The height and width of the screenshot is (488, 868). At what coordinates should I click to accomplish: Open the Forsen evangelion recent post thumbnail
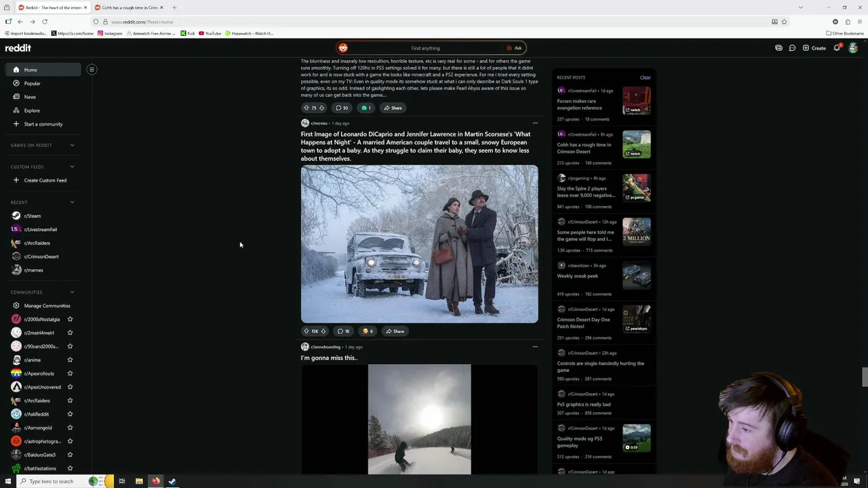(x=637, y=101)
